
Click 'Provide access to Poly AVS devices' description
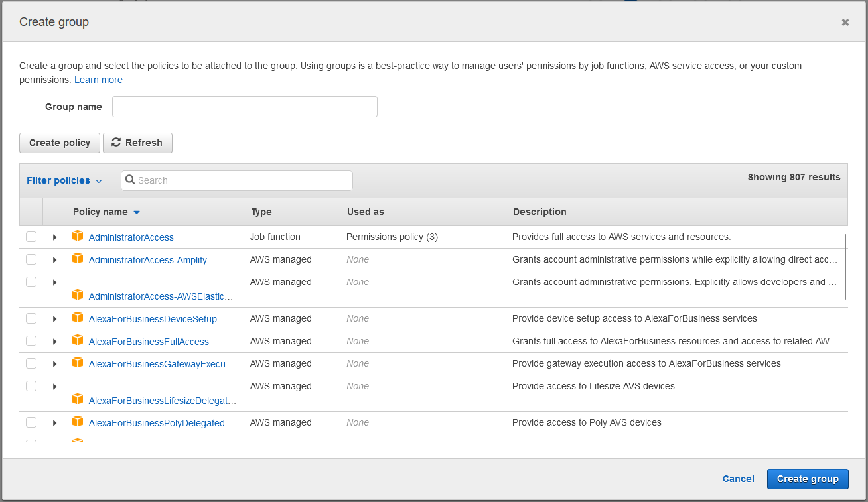pos(587,422)
